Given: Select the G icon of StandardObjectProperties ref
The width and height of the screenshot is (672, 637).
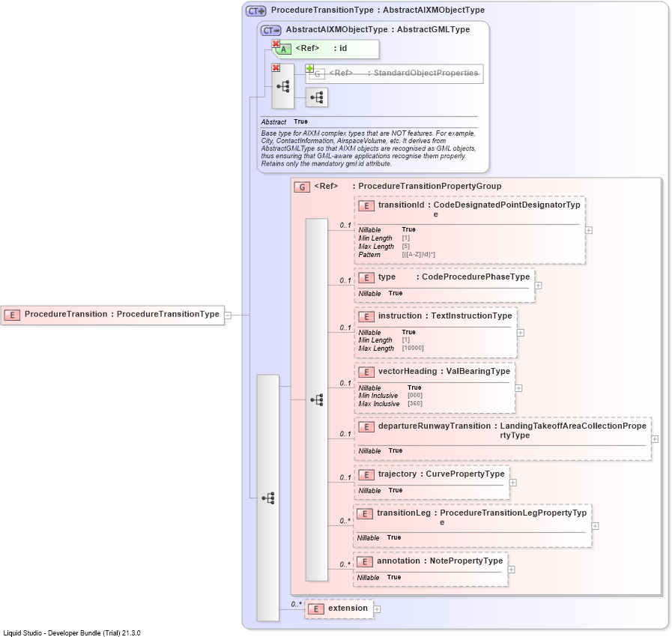Looking at the screenshot, I should point(317,73).
